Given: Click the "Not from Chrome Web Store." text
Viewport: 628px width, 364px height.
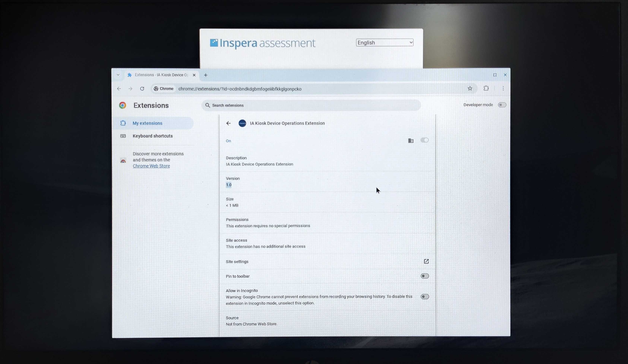Looking at the screenshot, I should (x=251, y=324).
